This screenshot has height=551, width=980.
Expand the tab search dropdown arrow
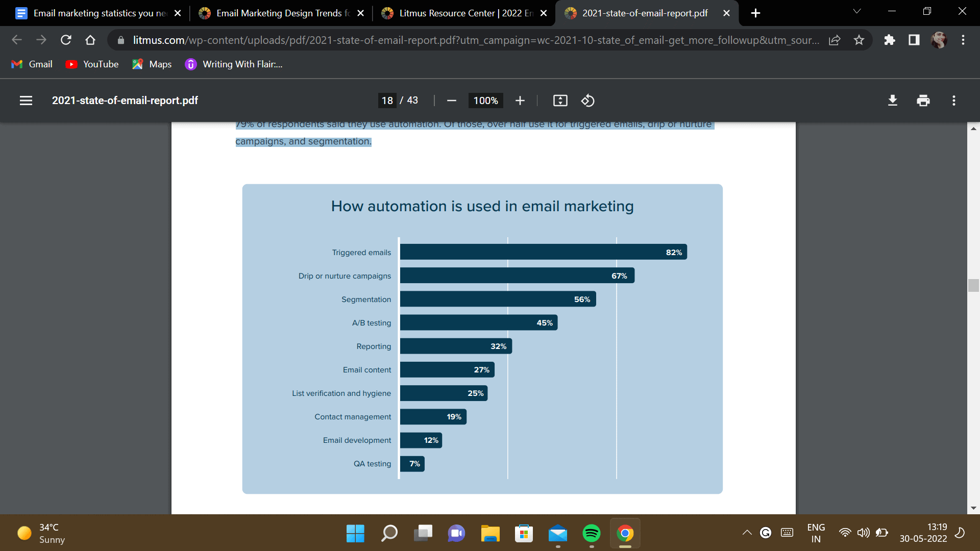[x=857, y=12]
